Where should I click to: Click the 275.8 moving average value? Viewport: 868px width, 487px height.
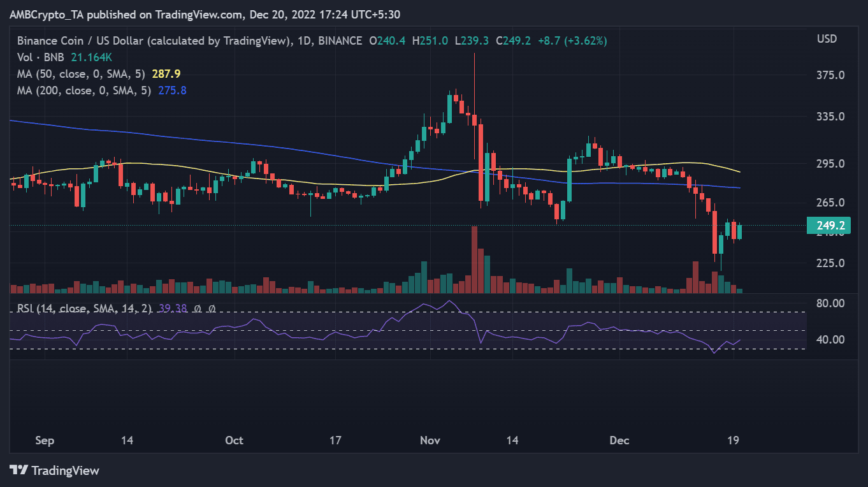click(172, 91)
